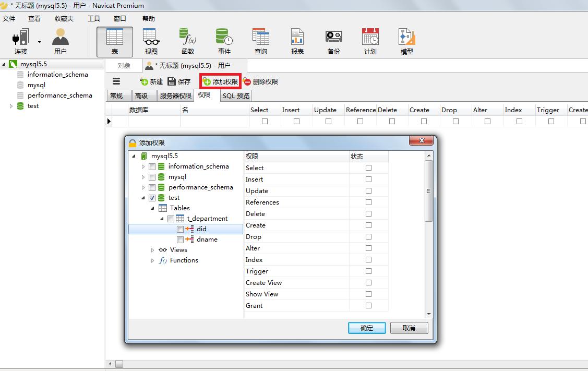
Task: Confirm dialog with OK (确定) button
Action: coord(367,328)
